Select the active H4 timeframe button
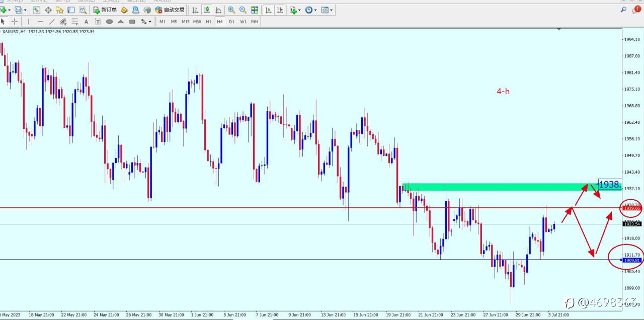This screenshot has width=644, height=320. pyautogui.click(x=220, y=22)
